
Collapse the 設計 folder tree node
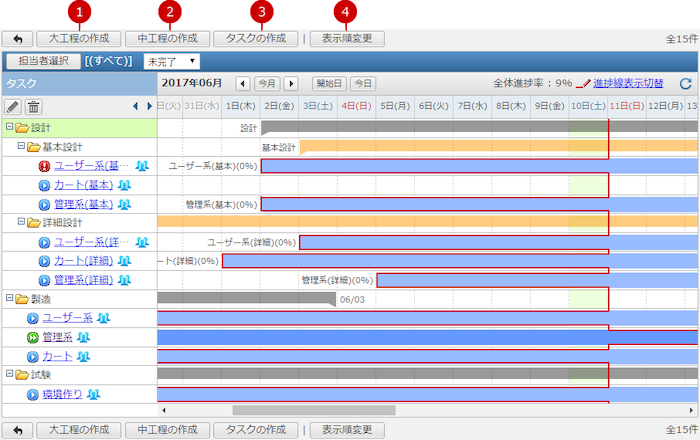(x=9, y=127)
